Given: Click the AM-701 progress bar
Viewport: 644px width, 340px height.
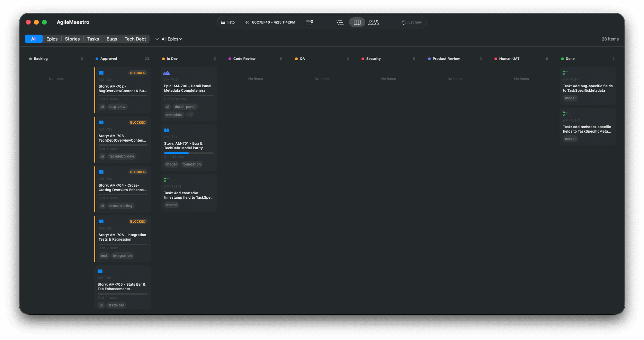Looking at the screenshot, I should pyautogui.click(x=189, y=153).
